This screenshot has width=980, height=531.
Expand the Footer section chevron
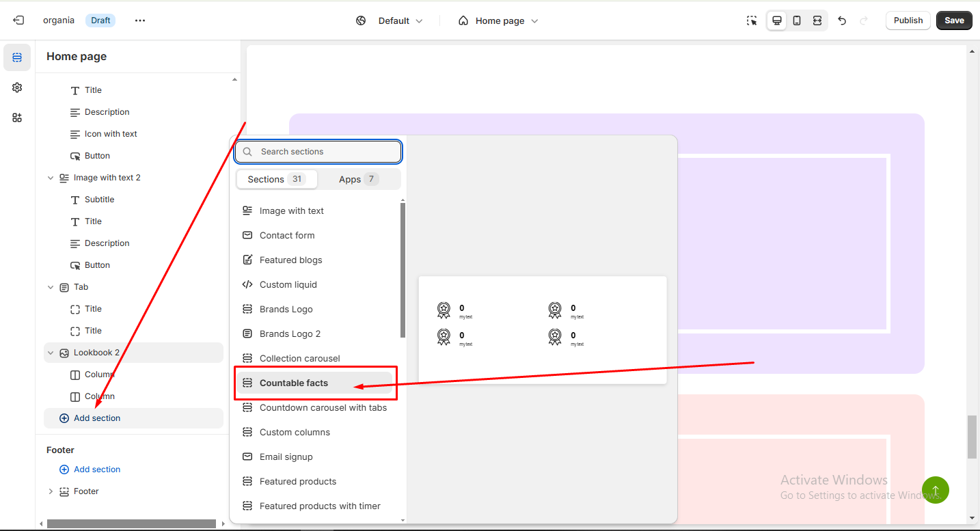pos(51,491)
